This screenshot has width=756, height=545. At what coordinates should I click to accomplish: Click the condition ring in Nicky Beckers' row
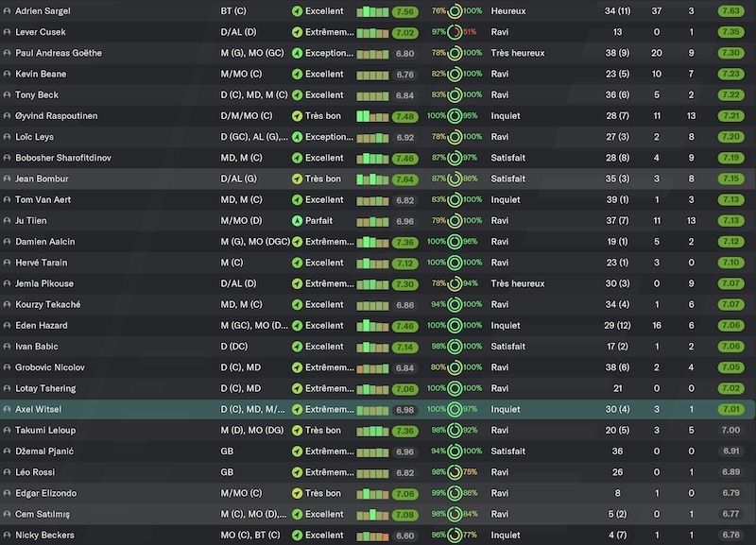tap(455, 536)
